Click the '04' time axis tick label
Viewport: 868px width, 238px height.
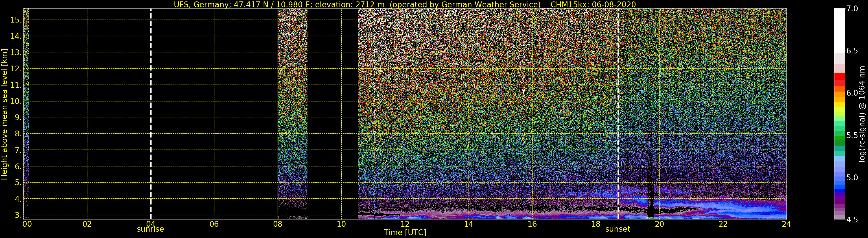(150, 224)
